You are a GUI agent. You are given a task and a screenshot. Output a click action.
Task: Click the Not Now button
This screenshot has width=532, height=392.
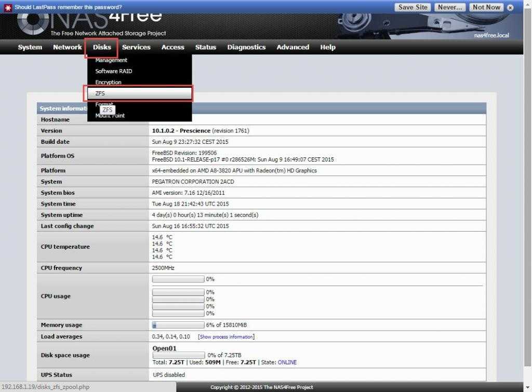coord(486,7)
